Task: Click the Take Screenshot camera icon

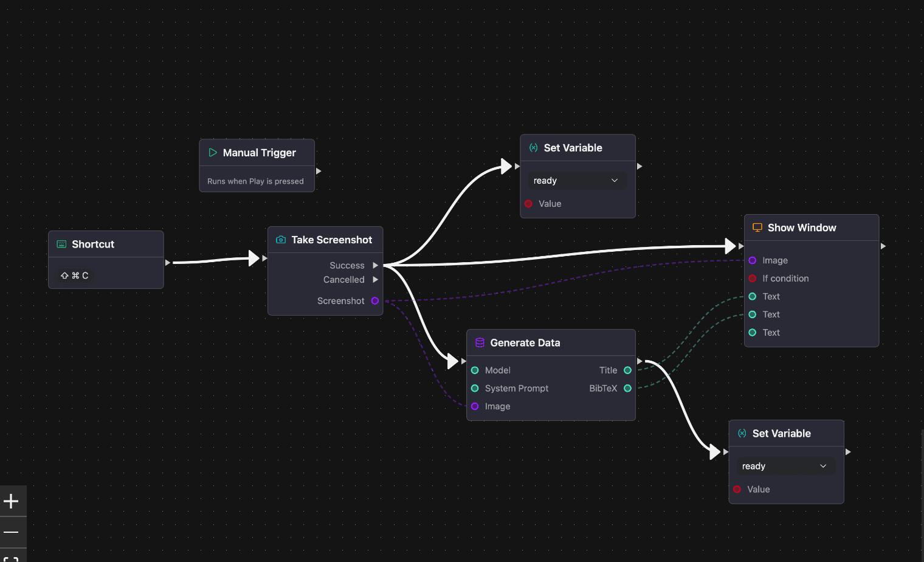Action: [x=281, y=240]
